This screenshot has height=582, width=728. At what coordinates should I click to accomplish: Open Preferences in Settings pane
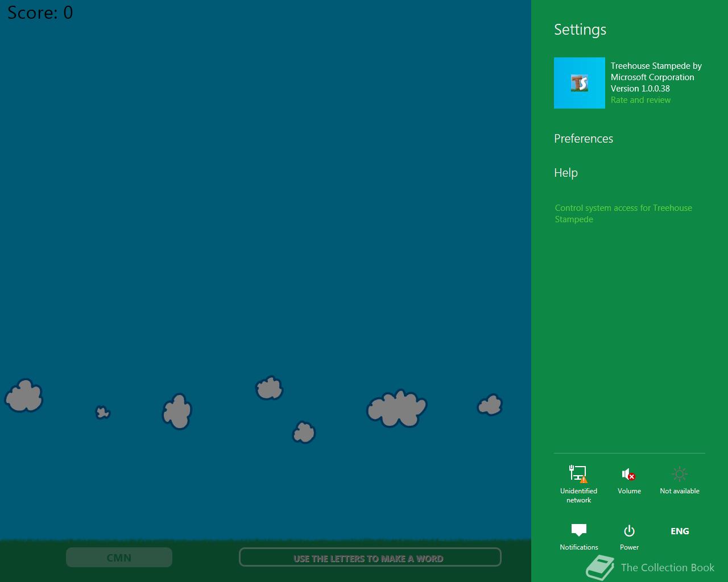tap(584, 139)
